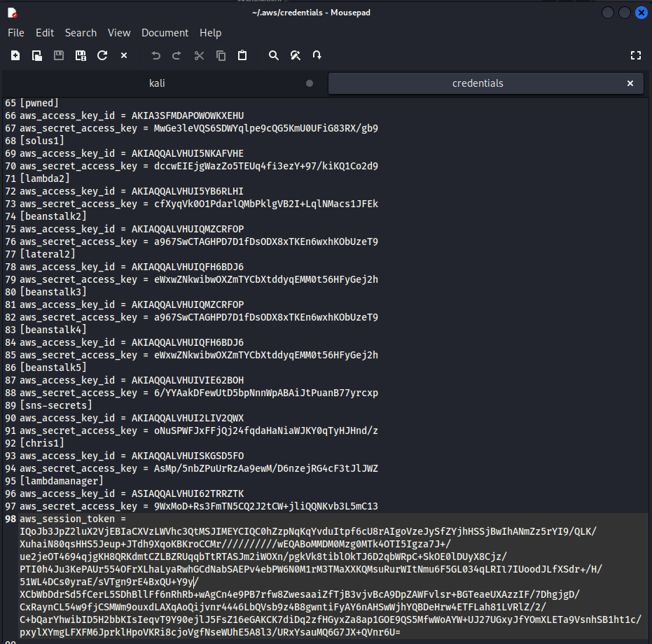Screen dimensions: 652x644
Task: Save the file using the floppy icon
Action: [59, 55]
